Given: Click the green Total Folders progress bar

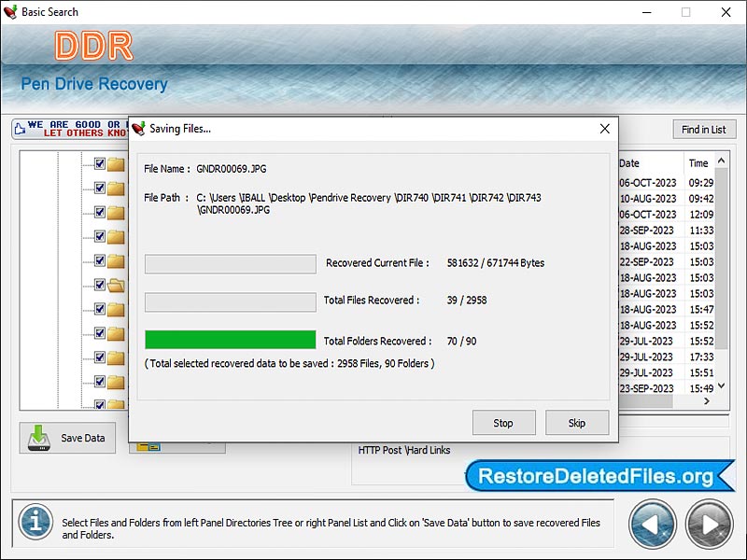Looking at the screenshot, I should 230,340.
